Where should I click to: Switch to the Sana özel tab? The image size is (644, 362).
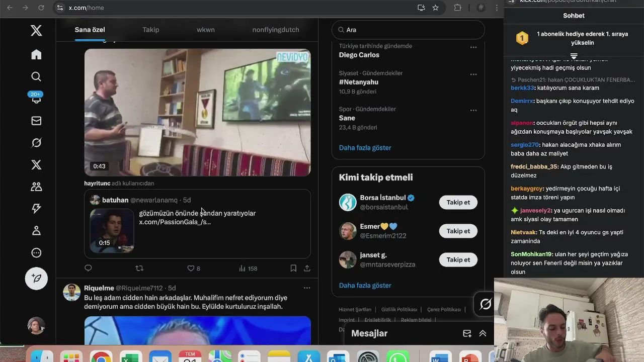point(90,30)
